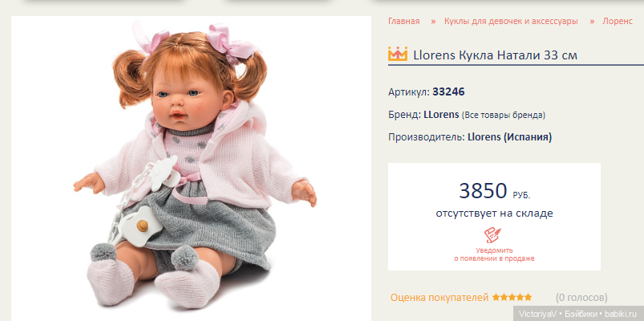Rate the product with the first star
Image resolution: width=644 pixels, height=321 pixels.
tap(496, 297)
